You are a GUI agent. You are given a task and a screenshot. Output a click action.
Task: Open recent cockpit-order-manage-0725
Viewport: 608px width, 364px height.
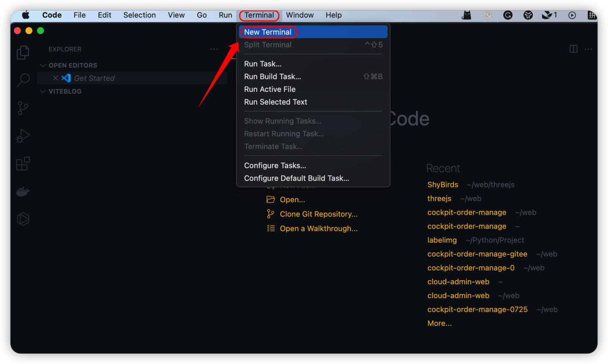(478, 310)
